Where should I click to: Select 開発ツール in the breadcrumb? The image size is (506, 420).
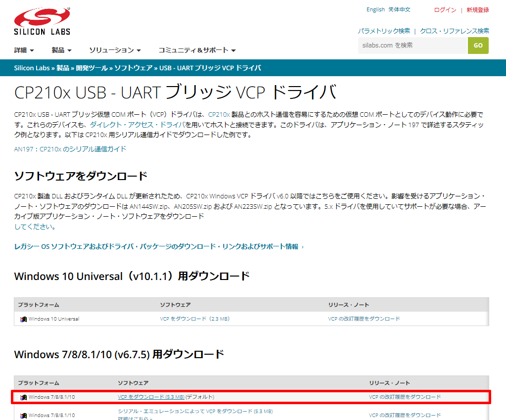pyautogui.click(x=92, y=68)
